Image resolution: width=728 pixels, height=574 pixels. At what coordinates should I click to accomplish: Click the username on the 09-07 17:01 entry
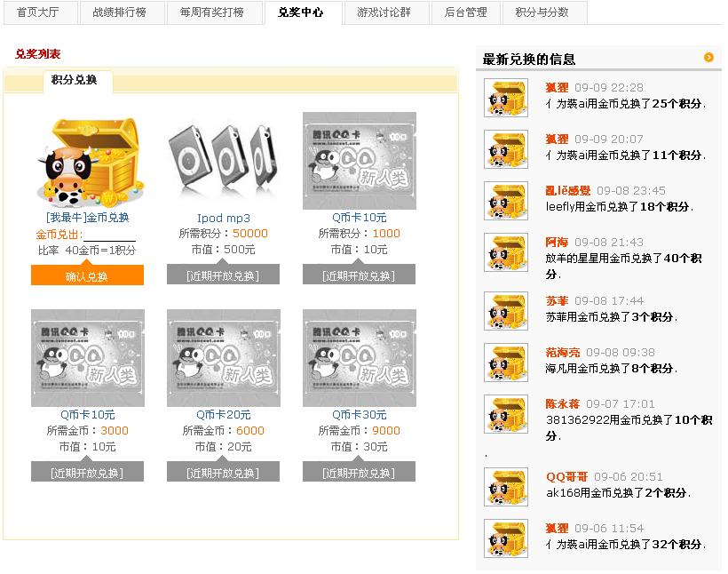(x=563, y=404)
